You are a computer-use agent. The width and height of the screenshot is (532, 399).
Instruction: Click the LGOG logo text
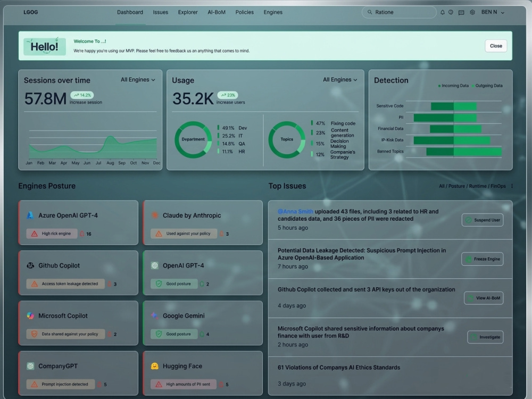[30, 12]
